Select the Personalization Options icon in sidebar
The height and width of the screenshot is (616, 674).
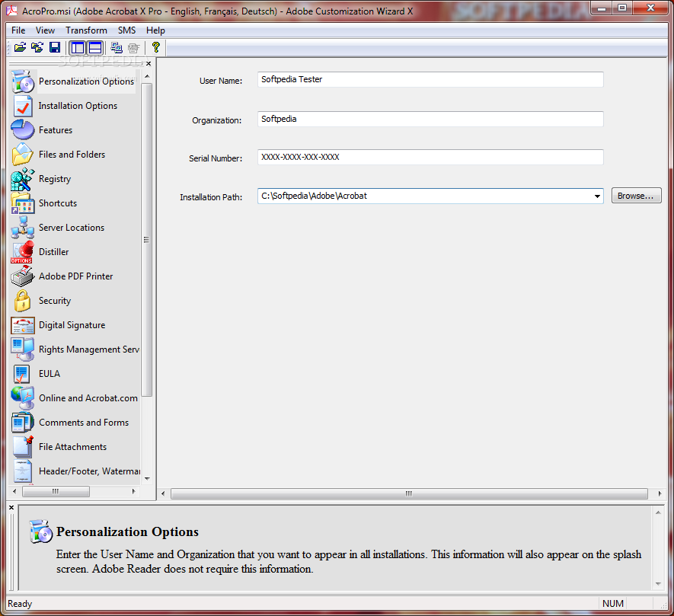pos(23,81)
